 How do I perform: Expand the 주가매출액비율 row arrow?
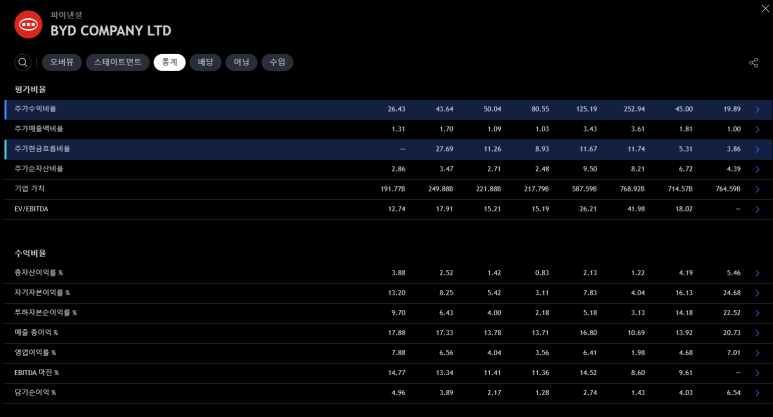[x=758, y=129]
